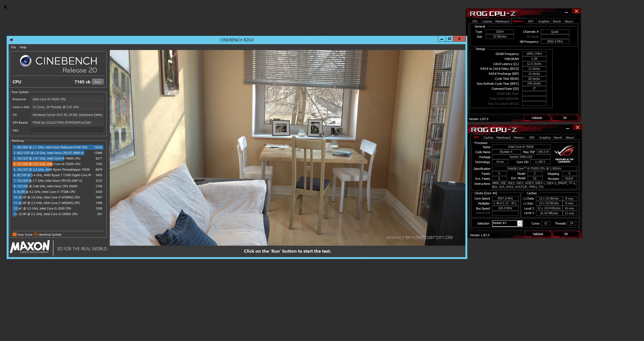Minimize the CPU-Z Memory window
Image resolution: width=644 pixels, height=341 pixels.
point(566,12)
